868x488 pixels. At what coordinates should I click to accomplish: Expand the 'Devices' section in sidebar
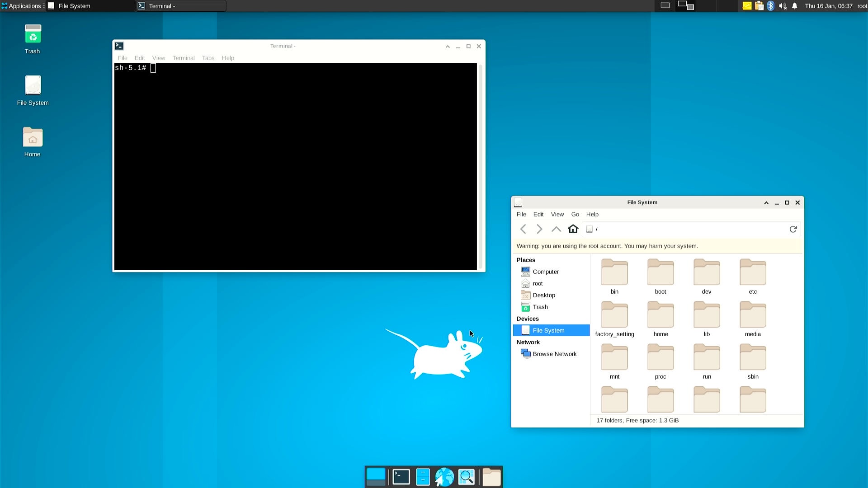point(527,318)
